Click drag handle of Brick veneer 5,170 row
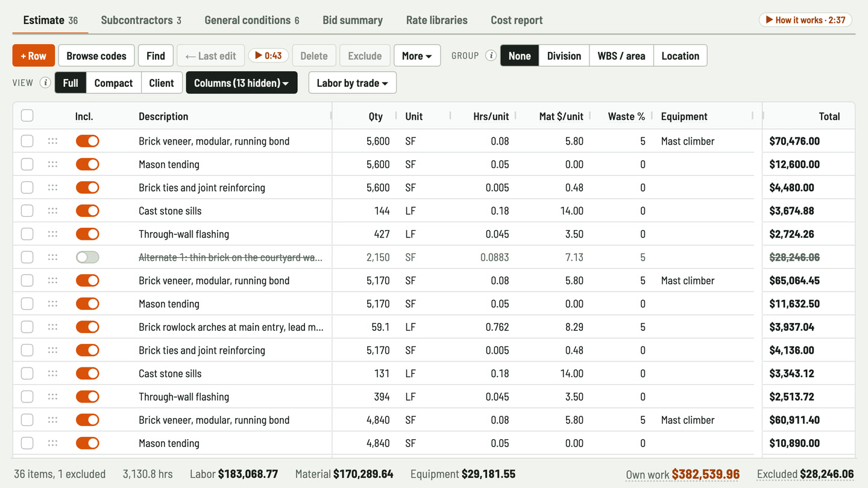The height and width of the screenshot is (488, 868). 52,280
